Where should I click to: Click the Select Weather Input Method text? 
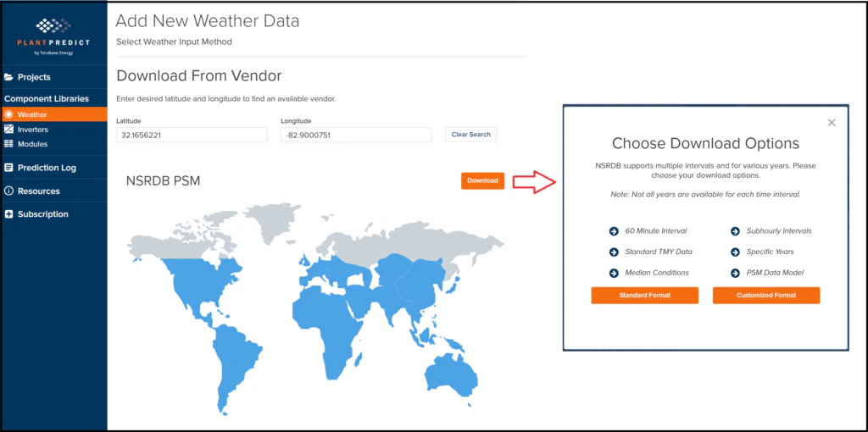pos(174,42)
